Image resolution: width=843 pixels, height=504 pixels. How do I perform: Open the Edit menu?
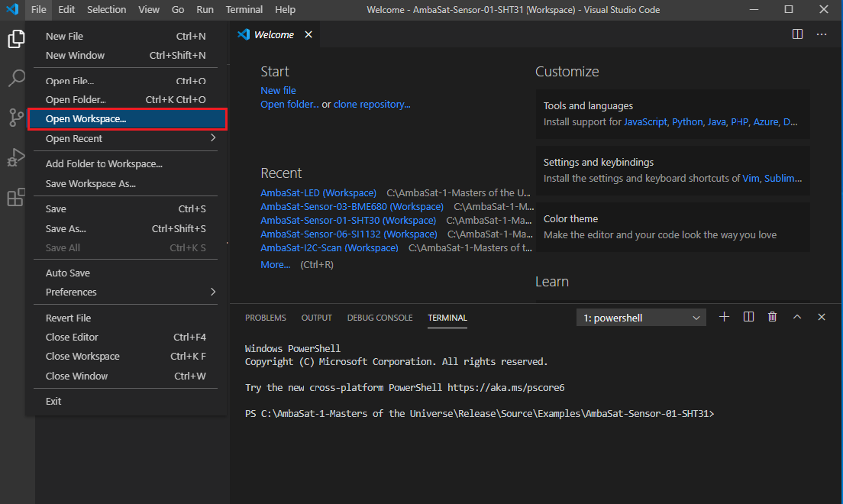(x=66, y=9)
